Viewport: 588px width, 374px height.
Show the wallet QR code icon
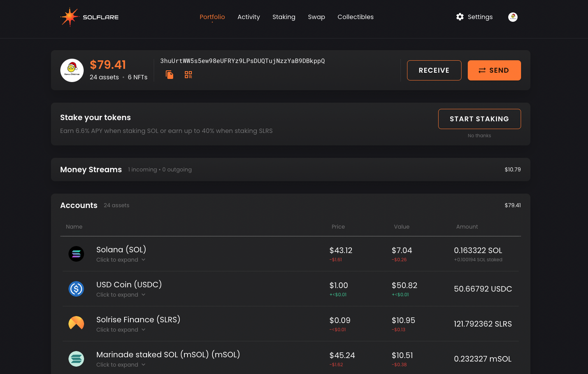[x=188, y=75]
